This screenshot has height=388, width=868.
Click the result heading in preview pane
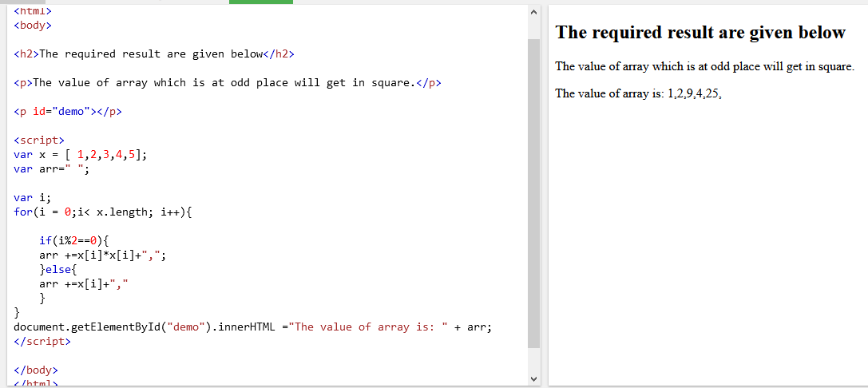[700, 33]
